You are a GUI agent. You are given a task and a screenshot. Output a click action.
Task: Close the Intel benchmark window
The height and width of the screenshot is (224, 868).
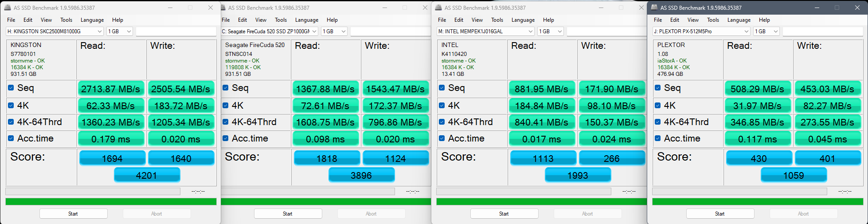641,8
